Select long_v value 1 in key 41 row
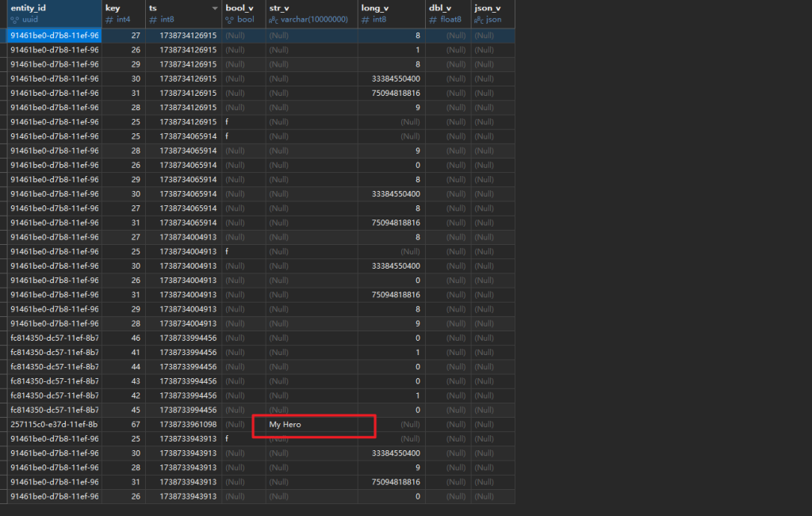The width and height of the screenshot is (812, 516). click(x=392, y=353)
